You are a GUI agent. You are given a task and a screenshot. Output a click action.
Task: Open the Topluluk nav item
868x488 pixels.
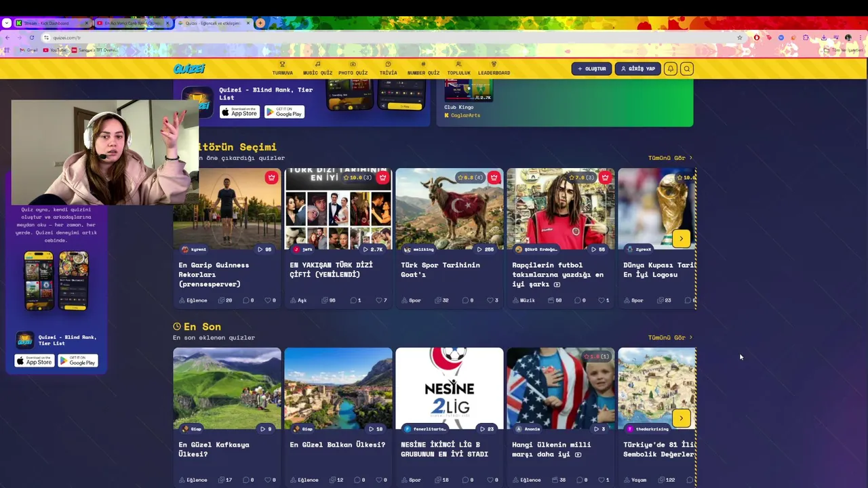458,68
